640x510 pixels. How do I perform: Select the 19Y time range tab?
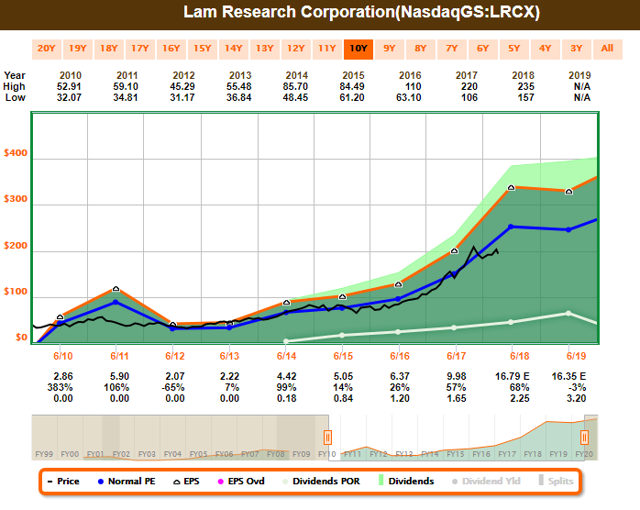78,49
